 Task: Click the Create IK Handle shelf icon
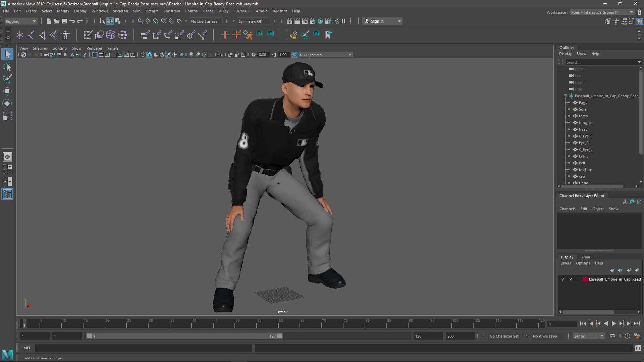pyautogui.click(x=42, y=35)
